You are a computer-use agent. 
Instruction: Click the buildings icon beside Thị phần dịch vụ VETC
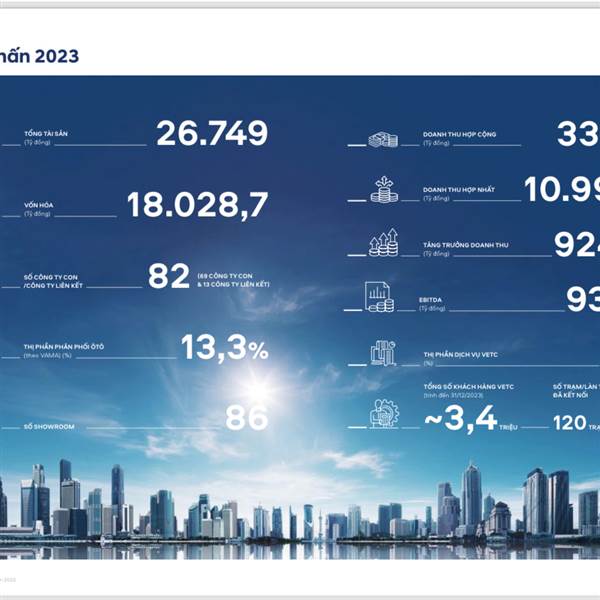[x=383, y=353]
